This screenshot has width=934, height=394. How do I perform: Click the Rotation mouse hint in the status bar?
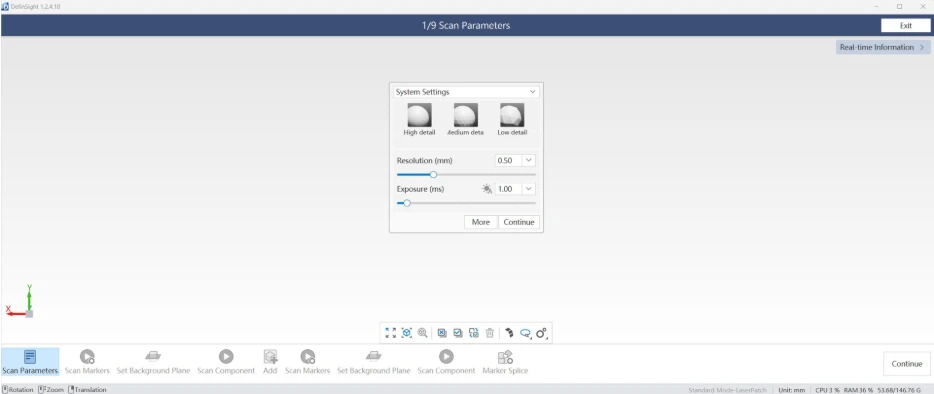coord(17,390)
